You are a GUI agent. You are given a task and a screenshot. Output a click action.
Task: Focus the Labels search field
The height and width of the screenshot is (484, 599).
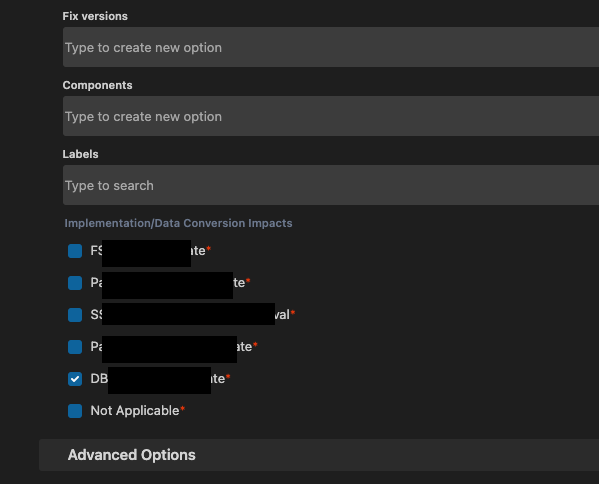point(331,185)
